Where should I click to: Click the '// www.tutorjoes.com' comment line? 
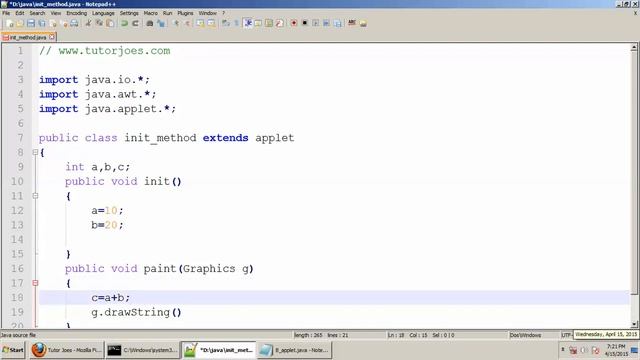coord(104,51)
